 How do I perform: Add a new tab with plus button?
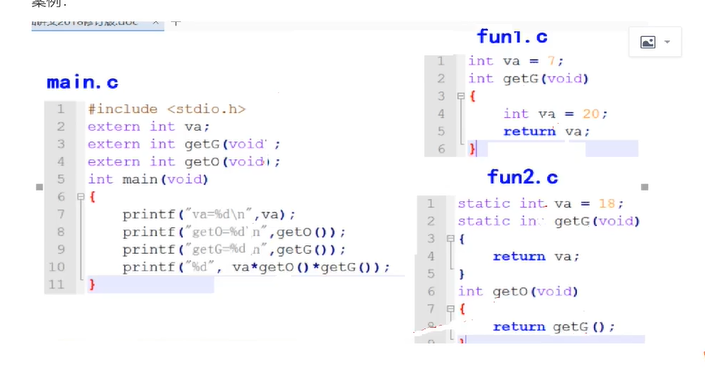pyautogui.click(x=176, y=22)
